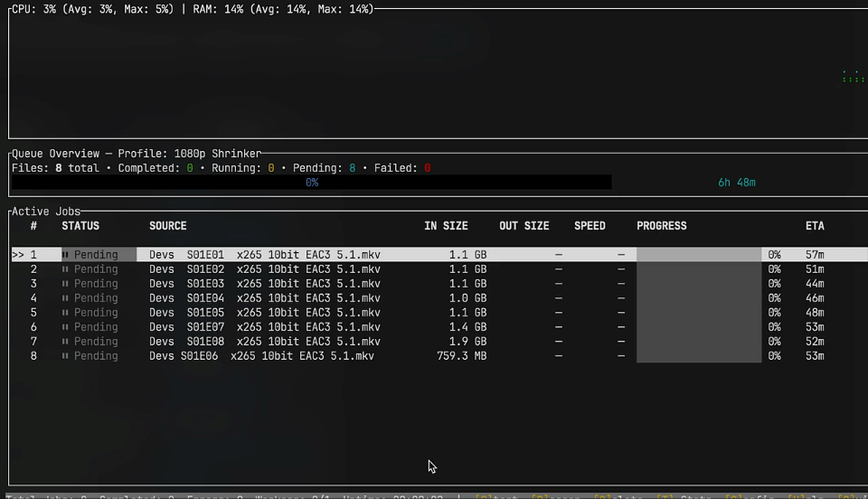Click the 1.0 GB input size
Viewport: 868px width, 499px height.
(467, 298)
